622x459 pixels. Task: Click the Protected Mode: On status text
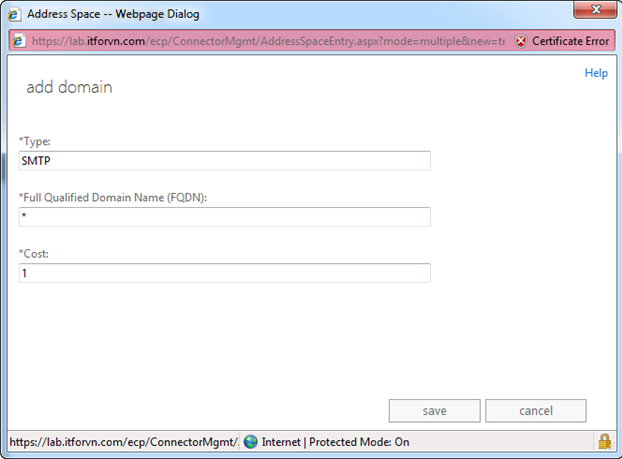coord(359,442)
